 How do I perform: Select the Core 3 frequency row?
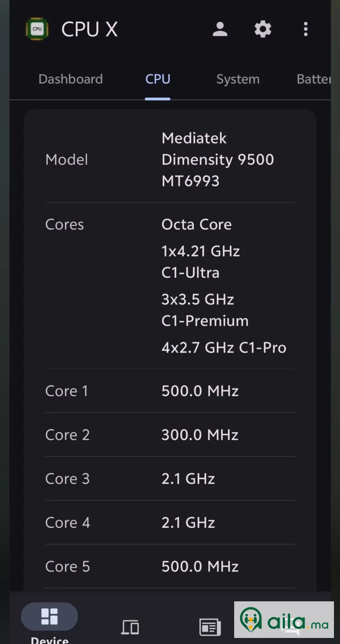tap(170, 479)
